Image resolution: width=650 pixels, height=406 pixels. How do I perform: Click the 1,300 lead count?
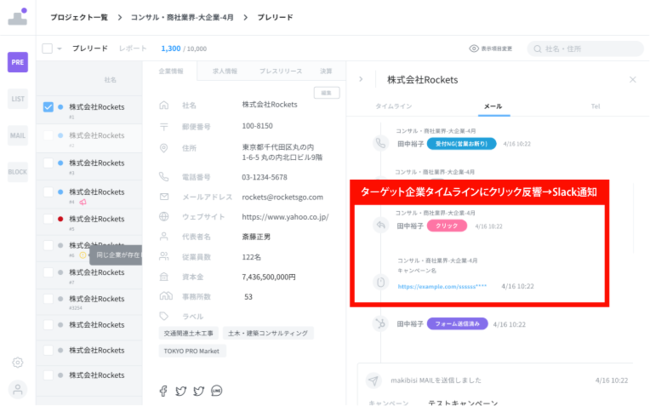tap(171, 49)
